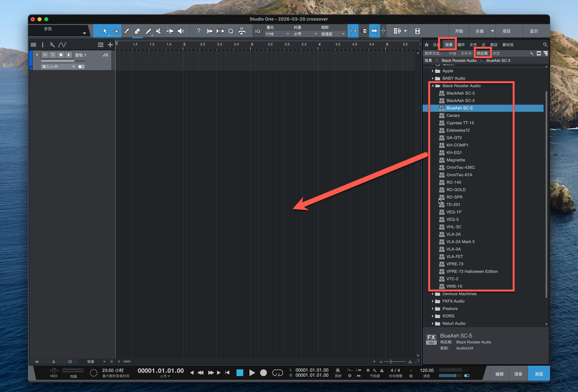
Task: Select the Magnetite plugin in list
Action: click(455, 160)
